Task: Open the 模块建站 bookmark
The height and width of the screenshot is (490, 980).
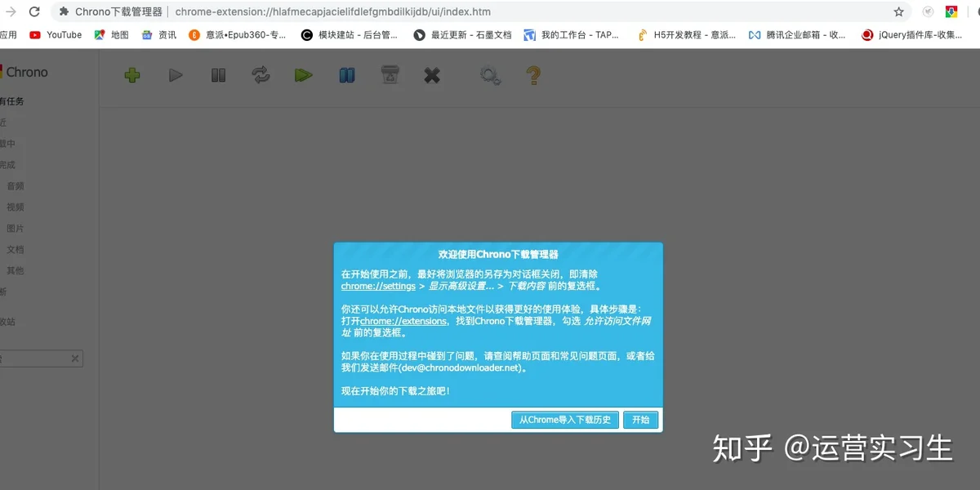Action: coord(350,35)
